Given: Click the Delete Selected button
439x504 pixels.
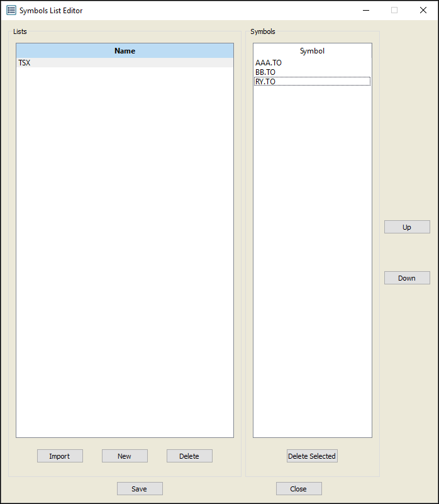Looking at the screenshot, I should pyautogui.click(x=312, y=456).
